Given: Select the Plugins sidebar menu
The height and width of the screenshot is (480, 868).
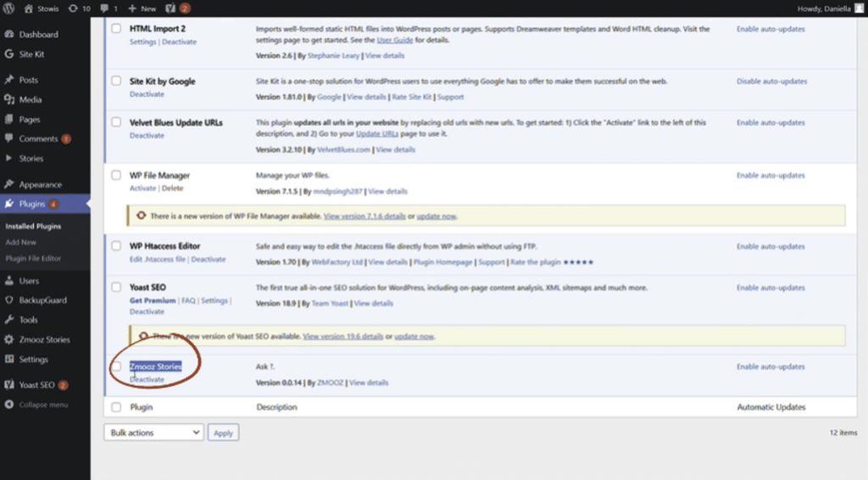Looking at the screenshot, I should click(x=31, y=204).
